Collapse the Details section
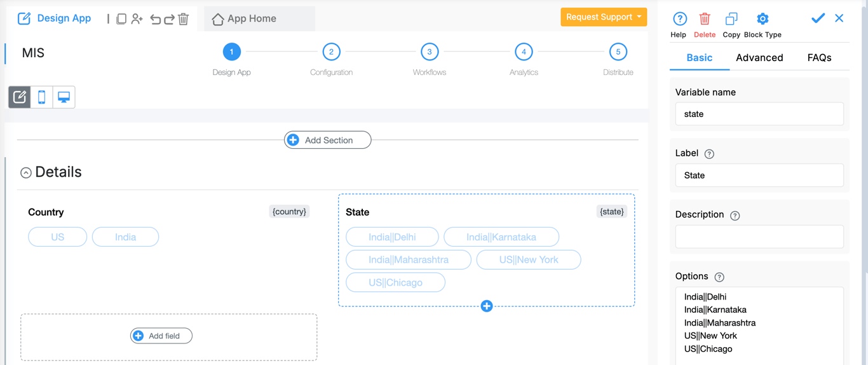 click(x=26, y=173)
